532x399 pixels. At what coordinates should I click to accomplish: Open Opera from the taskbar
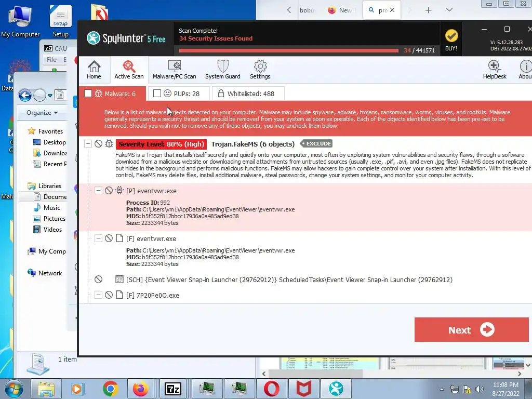point(271,389)
